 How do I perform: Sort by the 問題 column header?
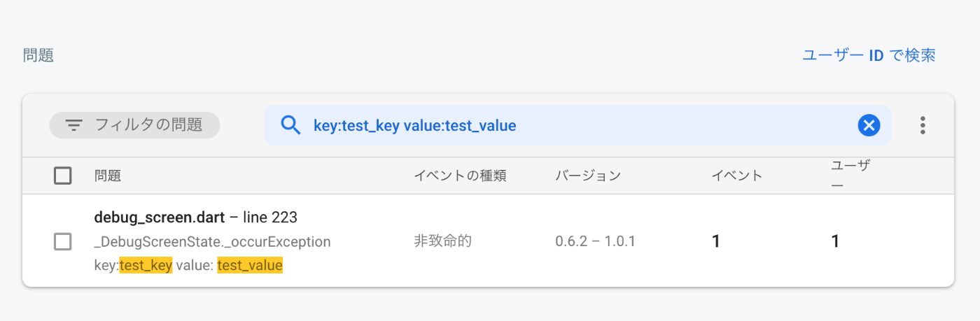(108, 176)
